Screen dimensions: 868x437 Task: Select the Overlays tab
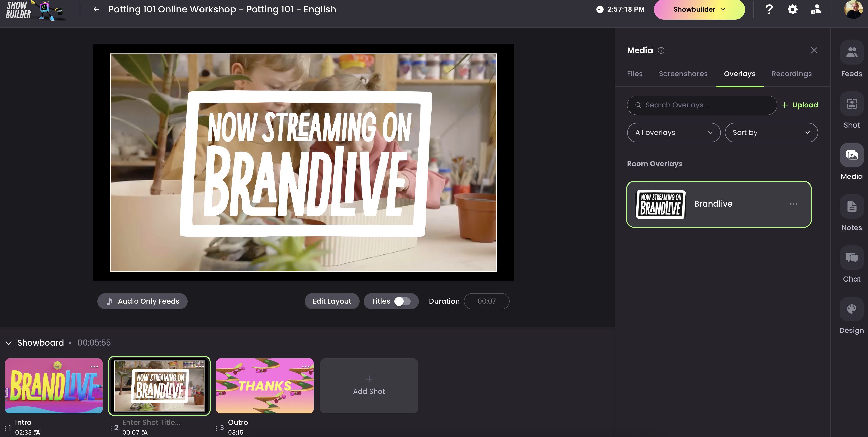739,74
